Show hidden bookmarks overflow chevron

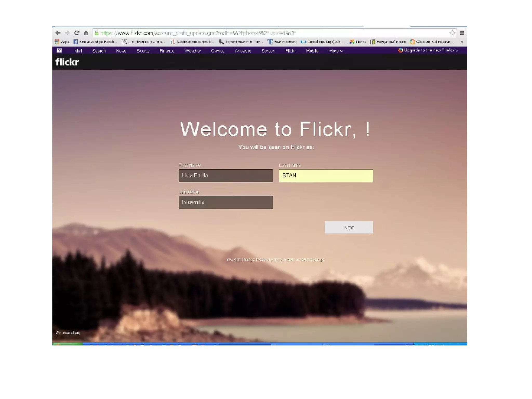coord(462,42)
